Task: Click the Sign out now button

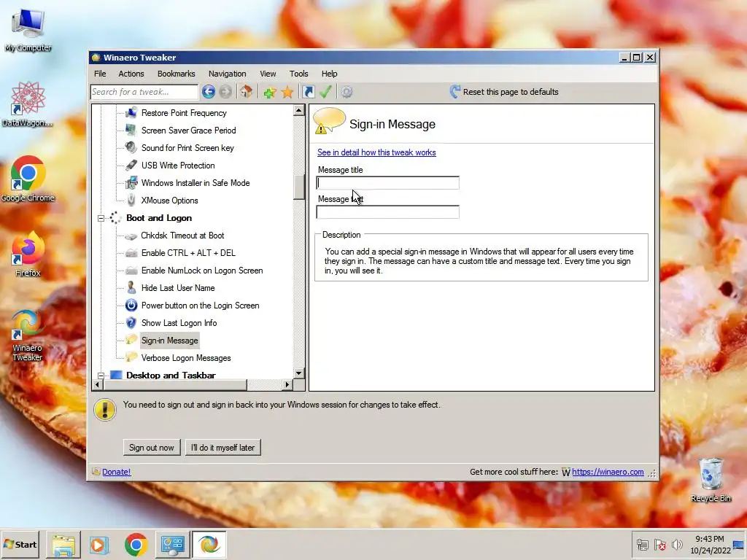Action: coord(152,448)
